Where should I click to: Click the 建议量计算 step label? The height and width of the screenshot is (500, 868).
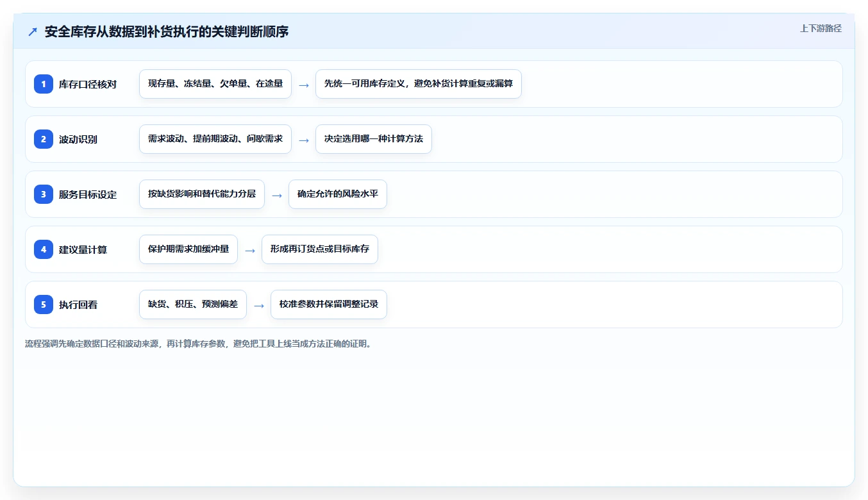83,249
